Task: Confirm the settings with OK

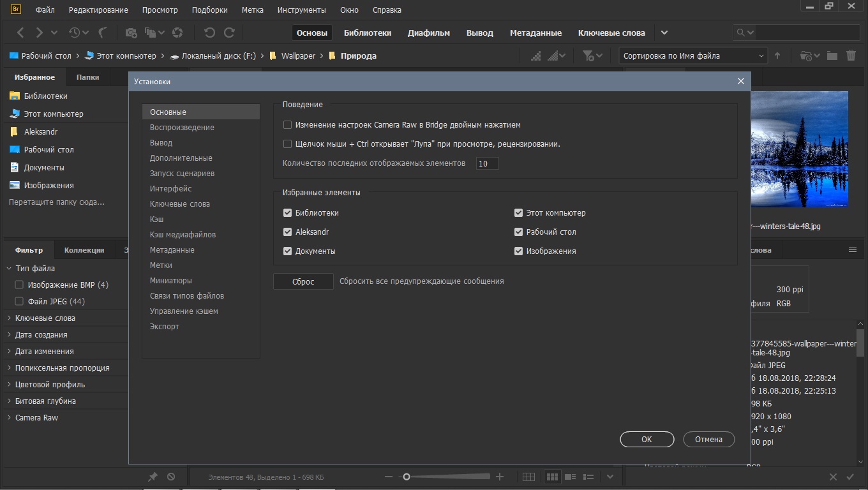Action: (647, 439)
